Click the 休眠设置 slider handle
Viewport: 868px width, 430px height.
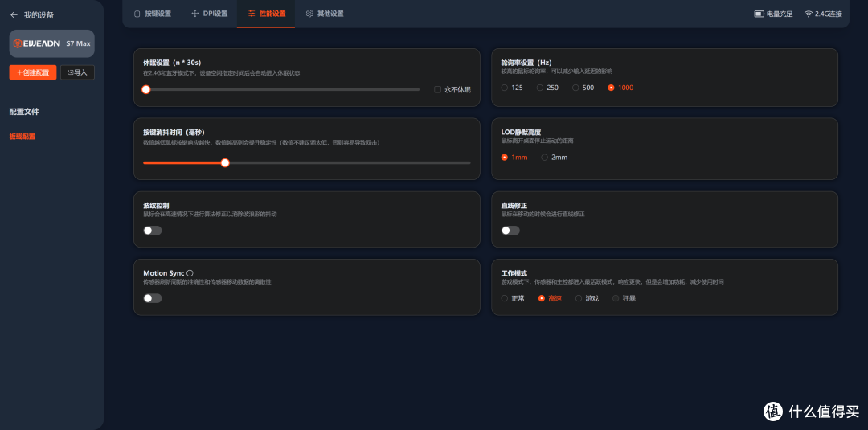(145, 90)
